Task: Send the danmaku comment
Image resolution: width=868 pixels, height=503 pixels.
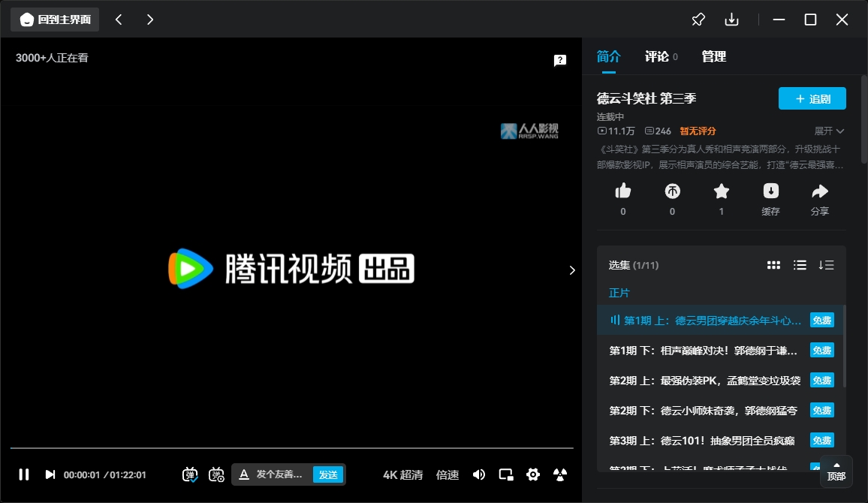Action: 328,474
